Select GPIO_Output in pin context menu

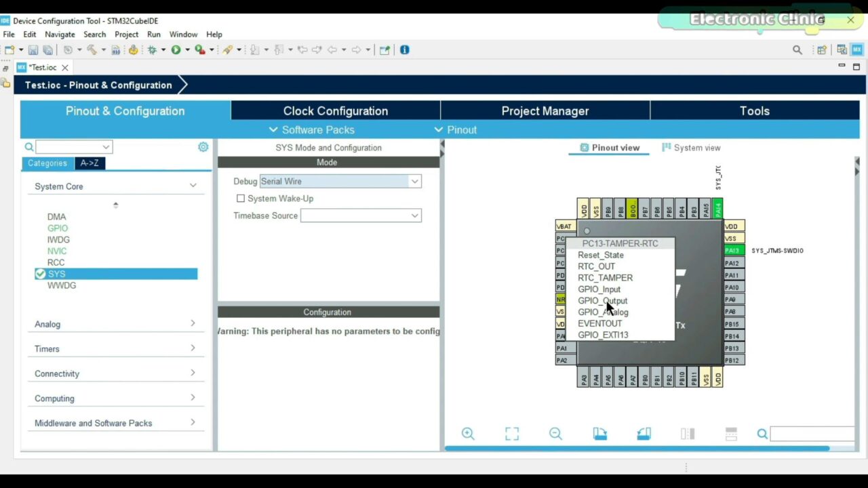[603, 300]
